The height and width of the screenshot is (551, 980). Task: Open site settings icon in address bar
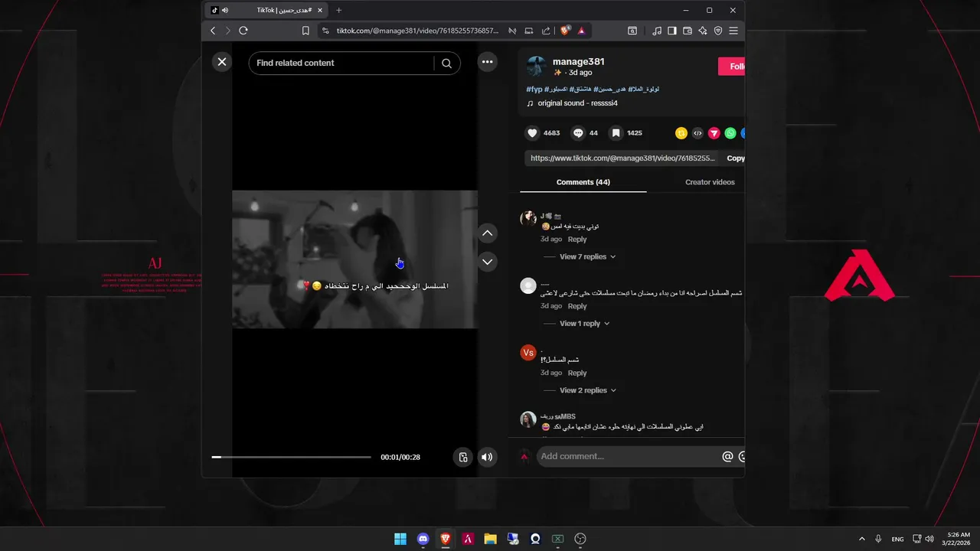pos(325,31)
